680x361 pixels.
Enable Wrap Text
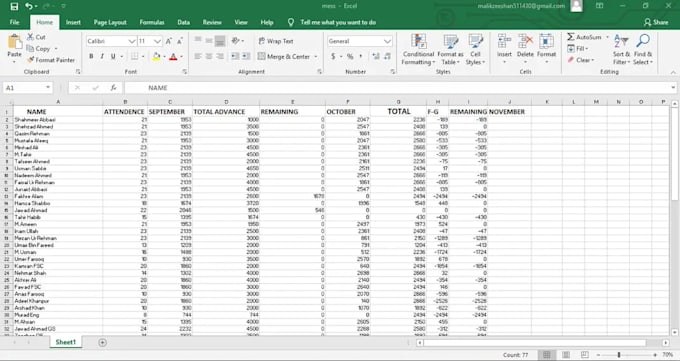point(276,41)
